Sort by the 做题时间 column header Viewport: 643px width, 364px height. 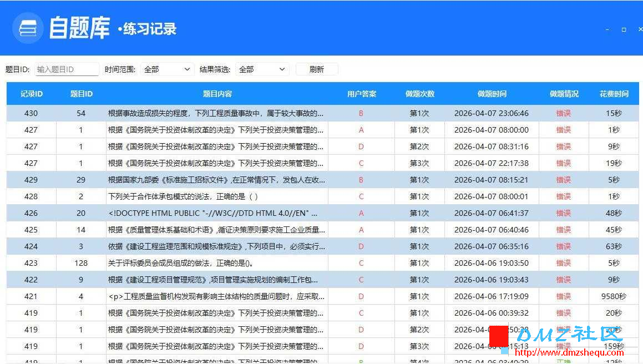click(492, 94)
